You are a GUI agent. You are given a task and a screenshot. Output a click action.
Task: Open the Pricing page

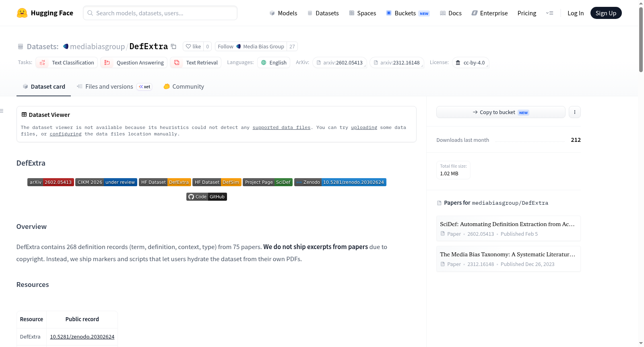point(527,13)
